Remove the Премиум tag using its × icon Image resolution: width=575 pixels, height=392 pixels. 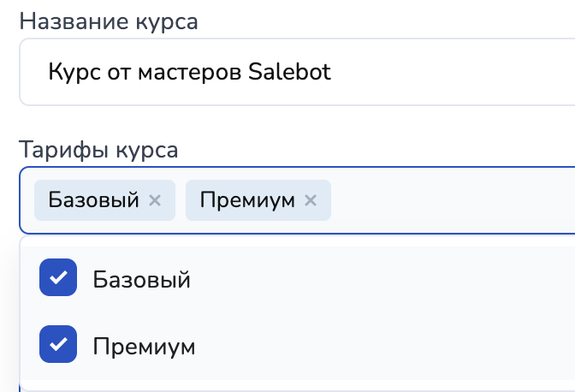[311, 200]
